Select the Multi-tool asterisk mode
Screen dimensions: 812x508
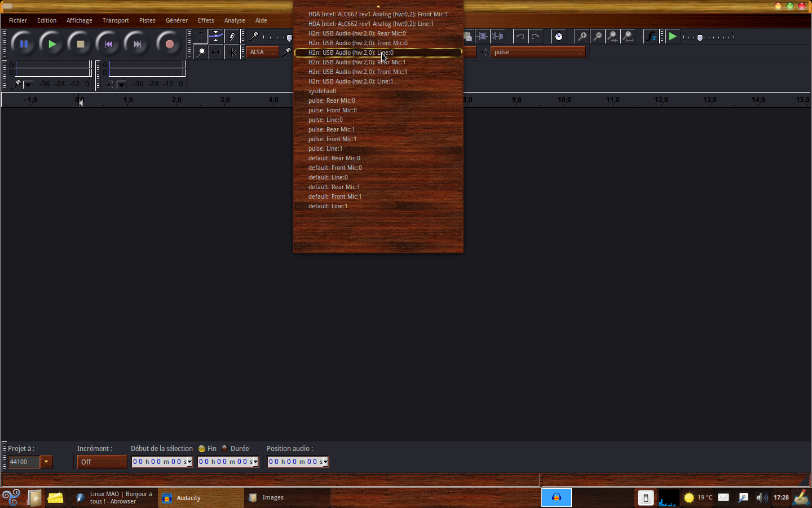click(x=232, y=52)
